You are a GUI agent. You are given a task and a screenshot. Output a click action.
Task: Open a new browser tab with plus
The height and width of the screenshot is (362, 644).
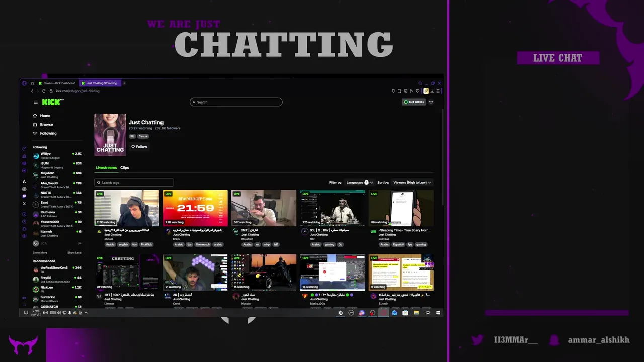pos(124,83)
